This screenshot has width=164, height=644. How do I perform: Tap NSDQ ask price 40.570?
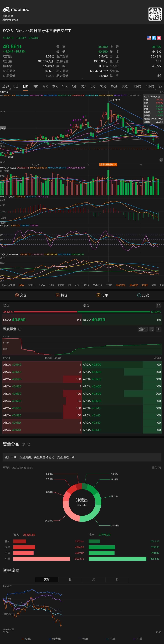[98, 319]
